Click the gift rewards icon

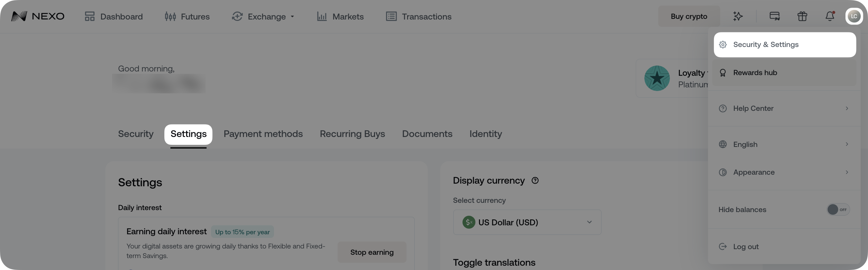pyautogui.click(x=802, y=16)
